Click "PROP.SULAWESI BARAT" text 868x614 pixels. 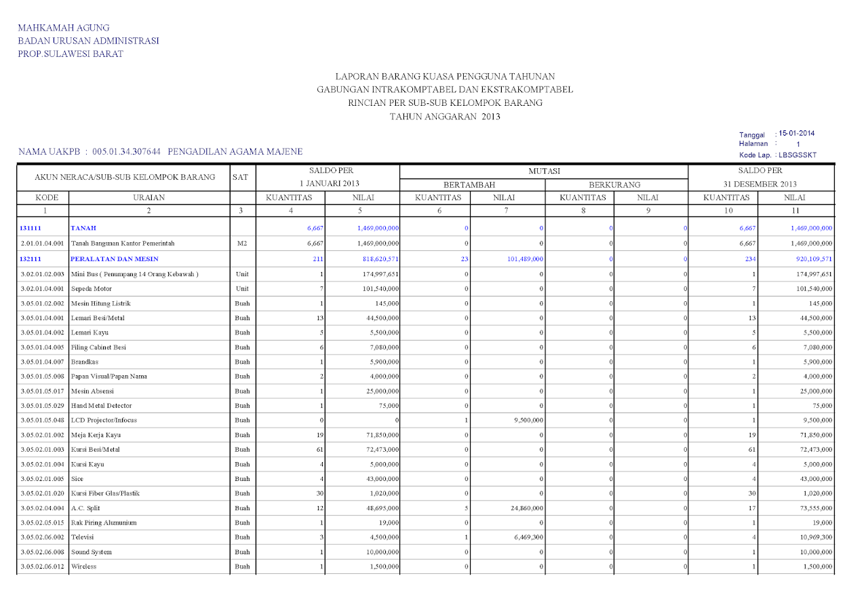point(71,54)
